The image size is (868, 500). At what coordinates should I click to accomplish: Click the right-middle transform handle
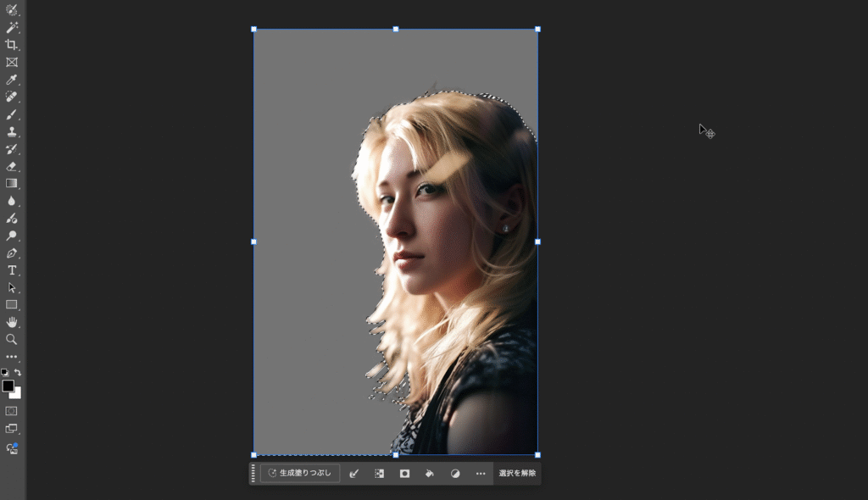[537, 242]
